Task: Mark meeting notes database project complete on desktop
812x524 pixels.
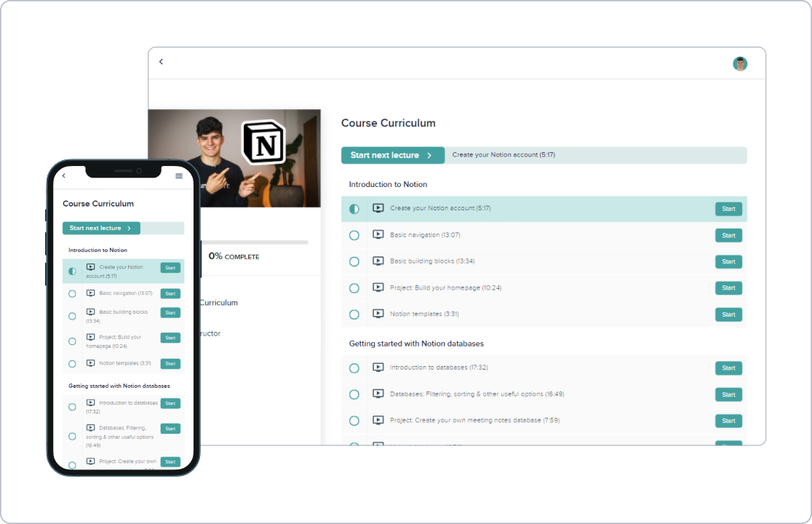Action: (354, 421)
